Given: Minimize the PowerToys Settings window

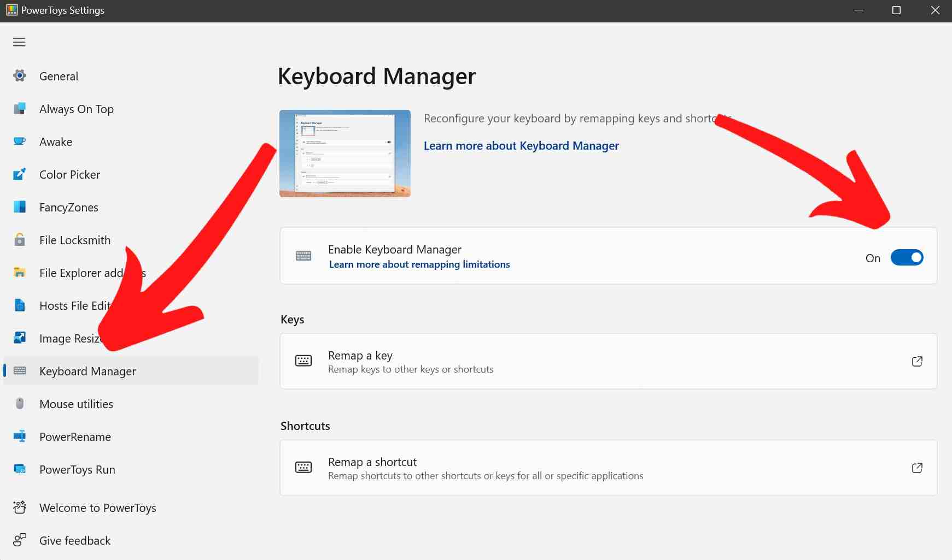Looking at the screenshot, I should [x=858, y=10].
